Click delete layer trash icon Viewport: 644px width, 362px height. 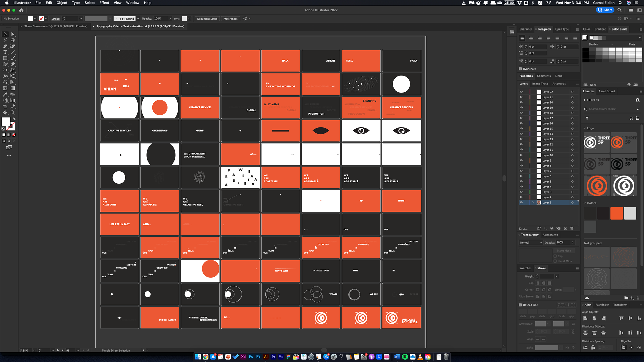(x=572, y=229)
